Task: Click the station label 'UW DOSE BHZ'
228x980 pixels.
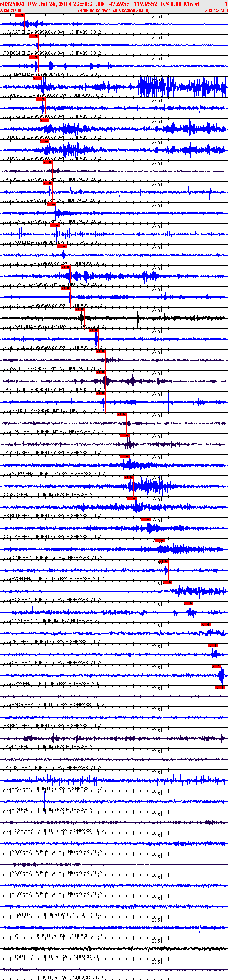Action: [18, 830]
